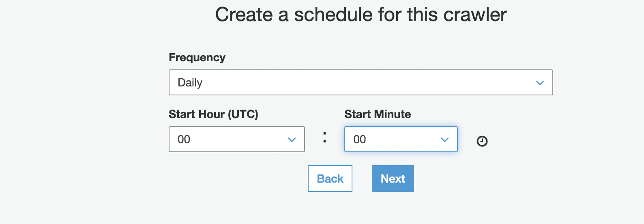Click the '(UTC)' text in the hour label

click(x=243, y=114)
